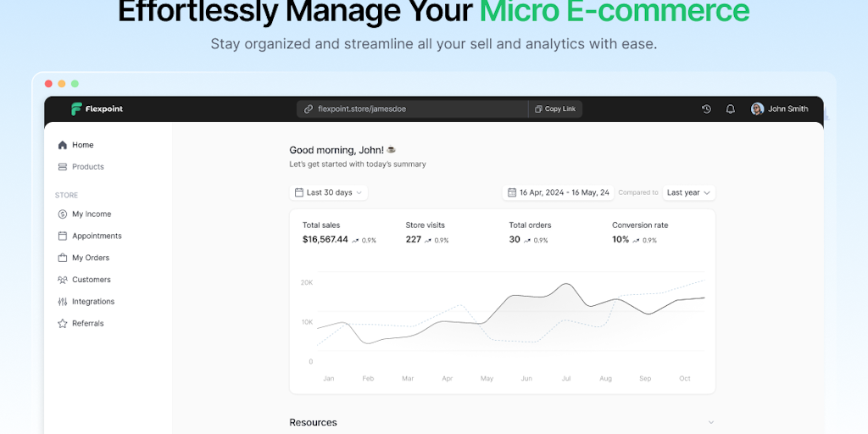868x434 pixels.
Task: Open My Orders in sidebar
Action: (x=91, y=258)
